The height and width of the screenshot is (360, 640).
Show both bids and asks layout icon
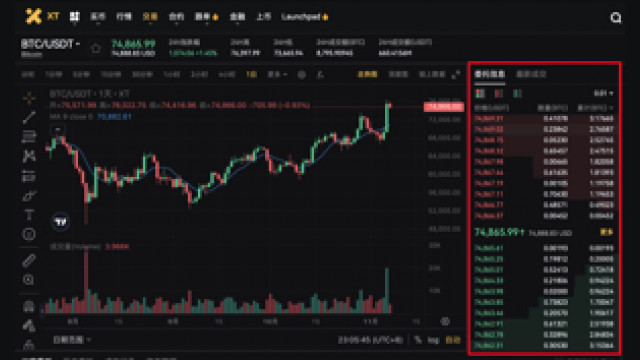pyautogui.click(x=480, y=93)
